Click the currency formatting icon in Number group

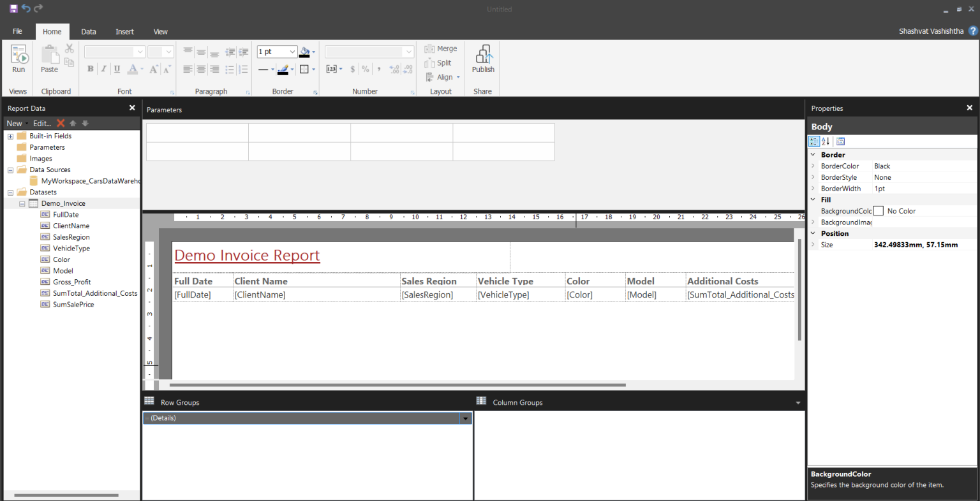click(352, 69)
